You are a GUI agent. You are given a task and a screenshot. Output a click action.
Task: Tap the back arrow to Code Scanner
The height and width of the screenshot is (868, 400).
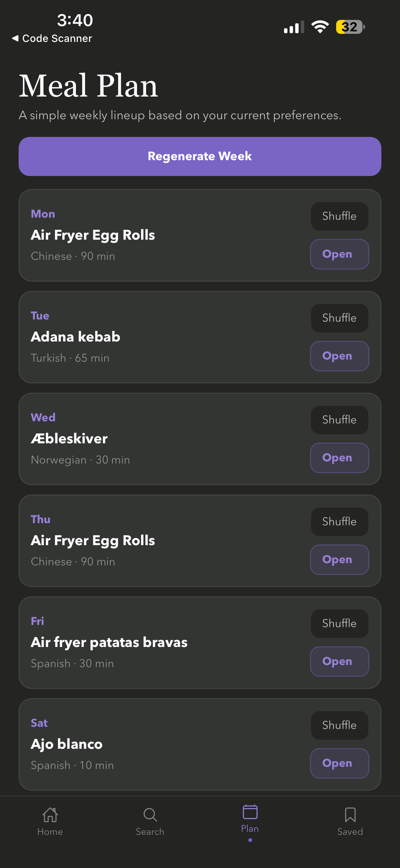tap(15, 38)
